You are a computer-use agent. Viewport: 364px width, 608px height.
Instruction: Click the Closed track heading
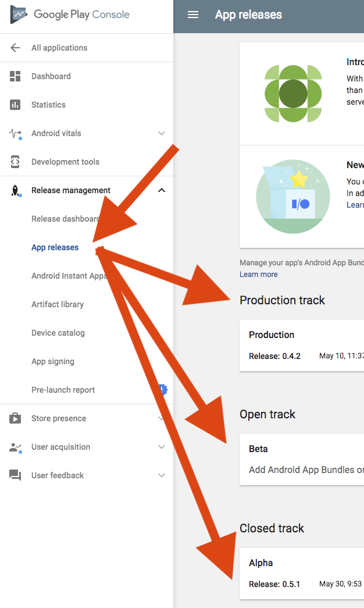272,528
